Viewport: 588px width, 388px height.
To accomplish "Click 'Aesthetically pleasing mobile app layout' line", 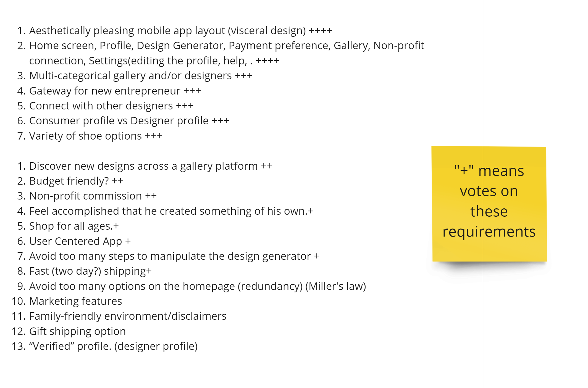I will pos(181,31).
